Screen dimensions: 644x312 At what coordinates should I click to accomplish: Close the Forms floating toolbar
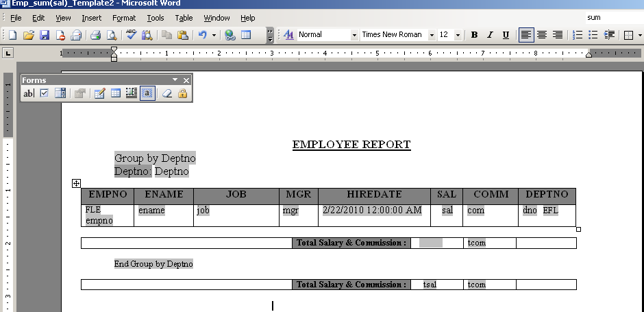(186, 80)
